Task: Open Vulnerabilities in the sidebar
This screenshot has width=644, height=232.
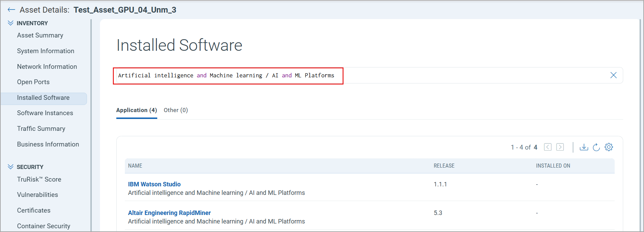Action: tap(38, 195)
